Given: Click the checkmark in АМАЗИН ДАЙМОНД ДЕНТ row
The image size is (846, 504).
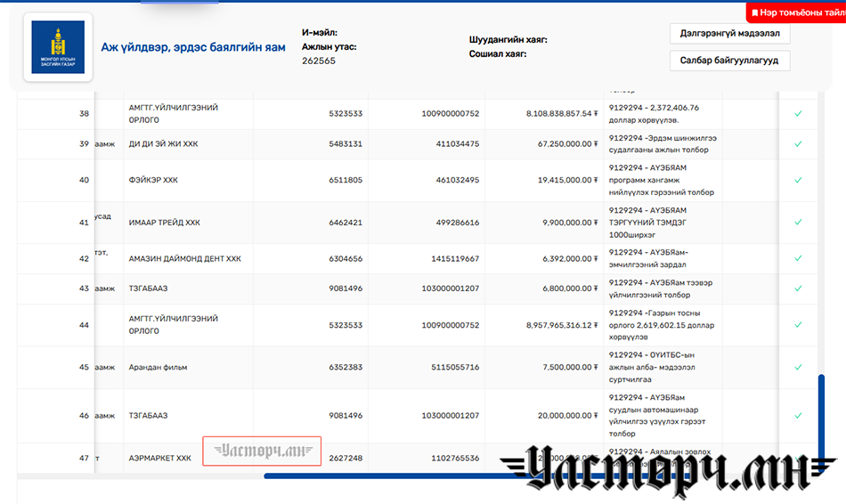Looking at the screenshot, I should [798, 258].
